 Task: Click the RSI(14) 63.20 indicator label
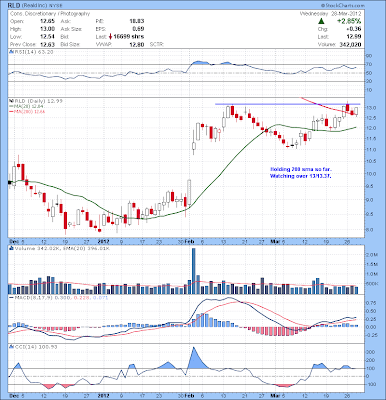tap(34, 52)
